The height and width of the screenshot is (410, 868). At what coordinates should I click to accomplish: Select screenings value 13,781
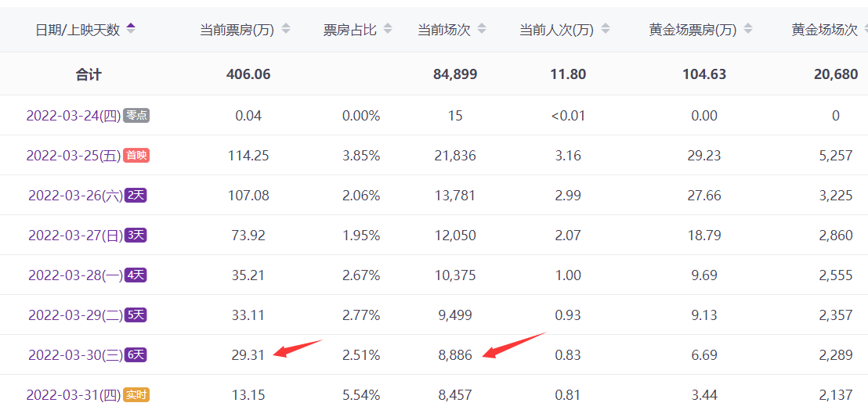(455, 196)
